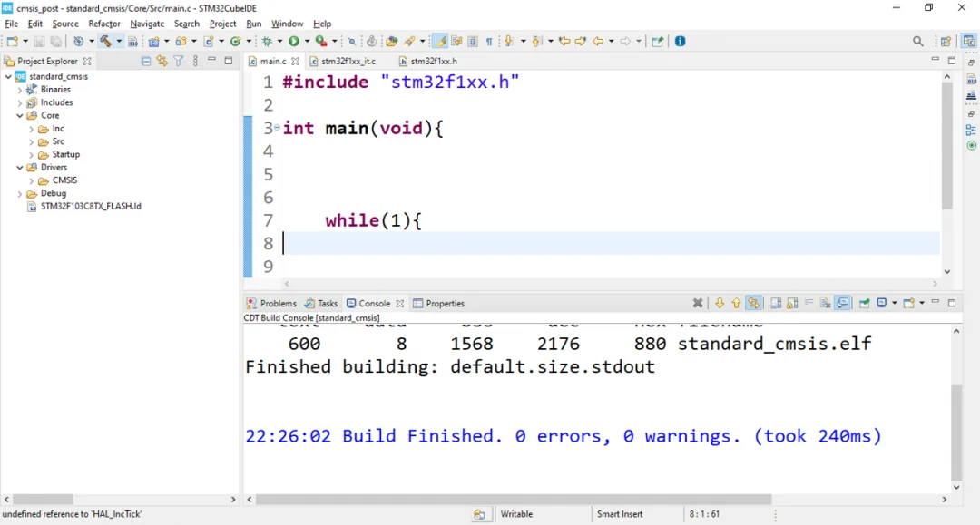Open the Refactor menu
Image resolution: width=980 pixels, height=525 pixels.
104,24
